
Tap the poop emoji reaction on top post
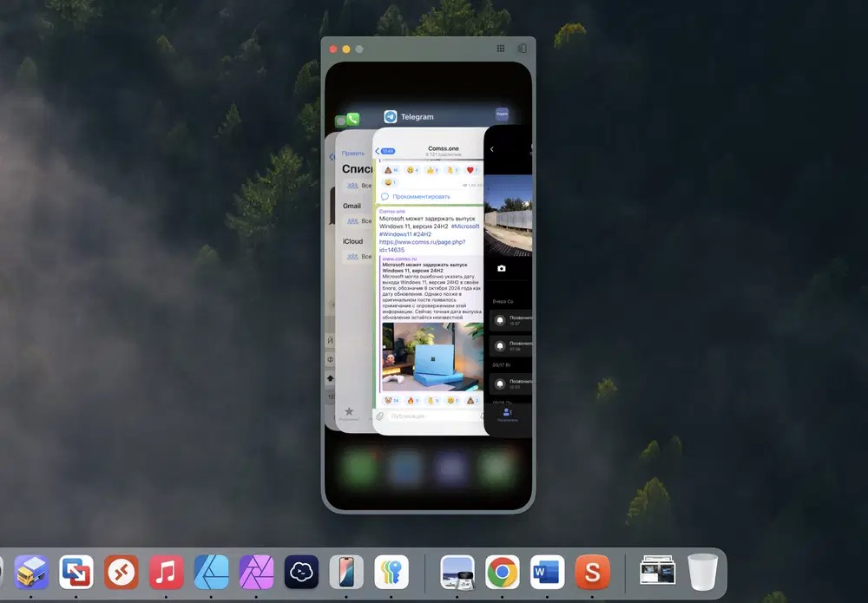tap(391, 170)
